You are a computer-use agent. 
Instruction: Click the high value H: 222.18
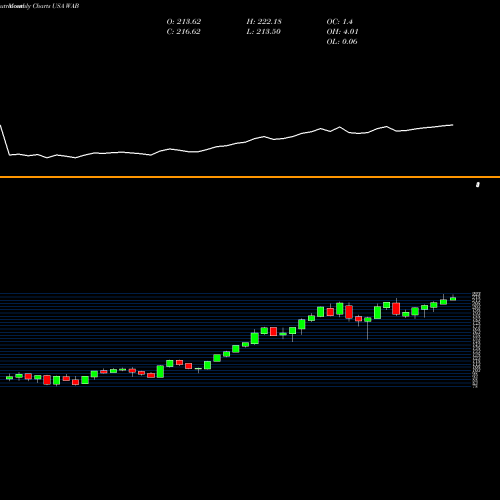264,22
